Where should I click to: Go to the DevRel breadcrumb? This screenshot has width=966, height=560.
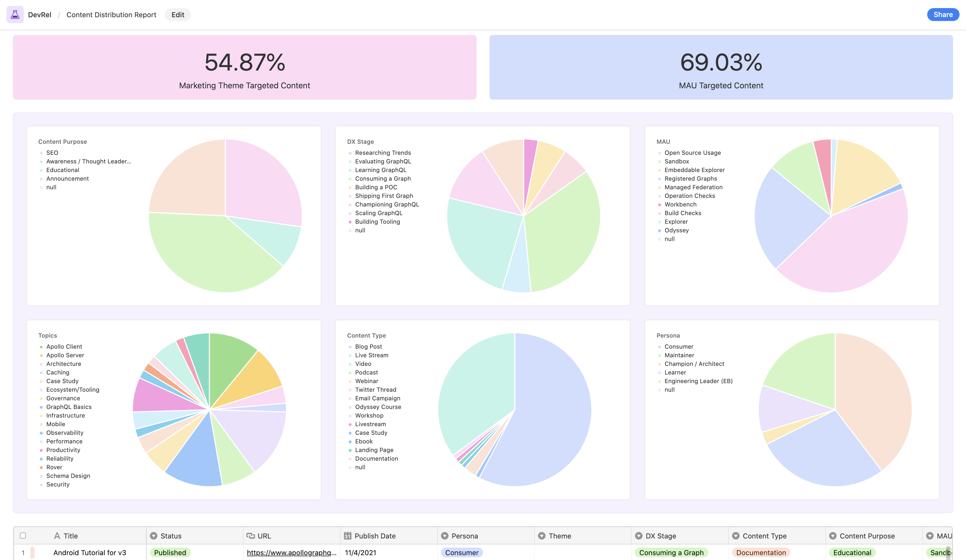39,15
